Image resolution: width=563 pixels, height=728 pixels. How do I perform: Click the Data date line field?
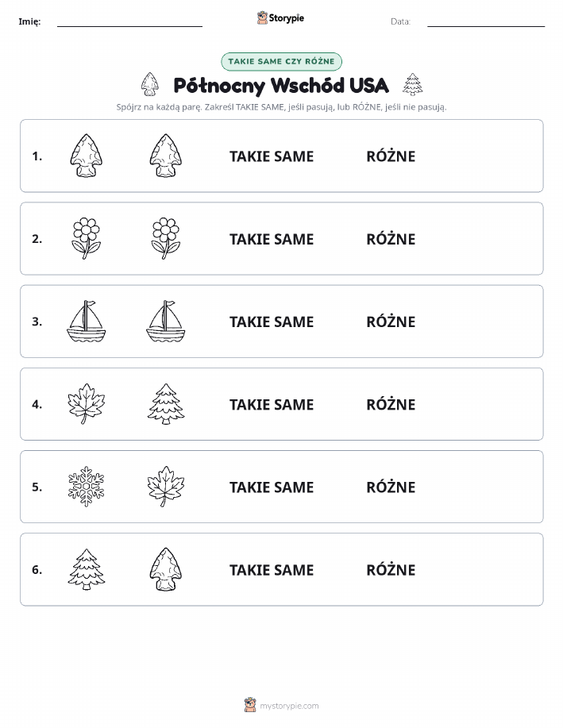(486, 21)
